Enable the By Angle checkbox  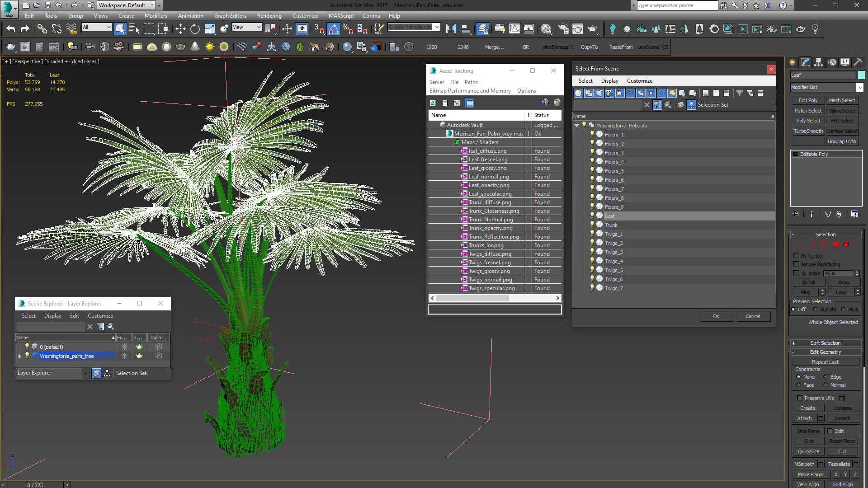(x=797, y=273)
